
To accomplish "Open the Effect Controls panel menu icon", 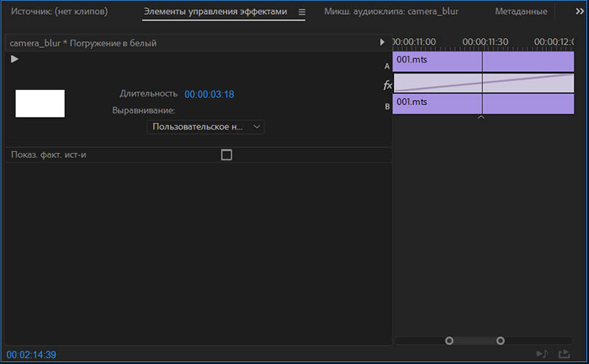I will (x=302, y=12).
